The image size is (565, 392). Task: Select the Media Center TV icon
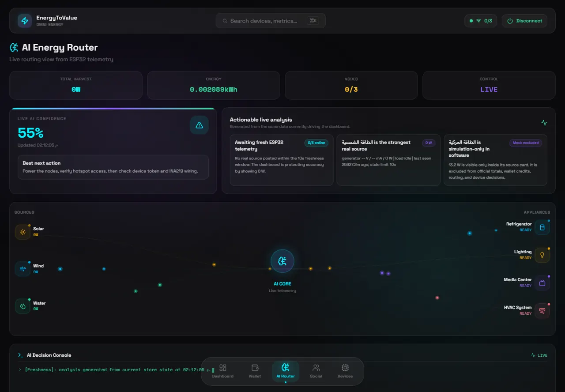pos(542,283)
